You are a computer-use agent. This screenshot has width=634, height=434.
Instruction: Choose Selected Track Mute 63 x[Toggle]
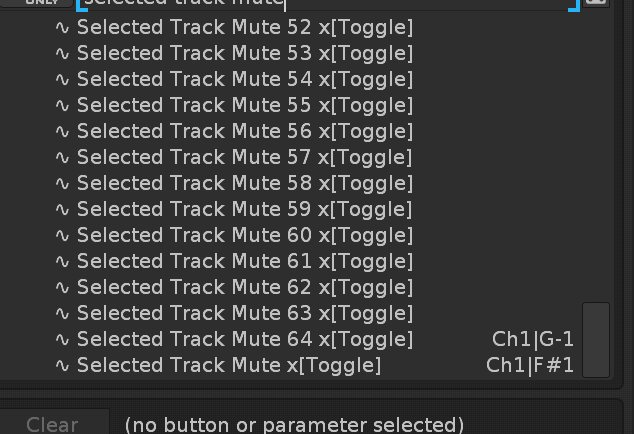pyautogui.click(x=244, y=313)
